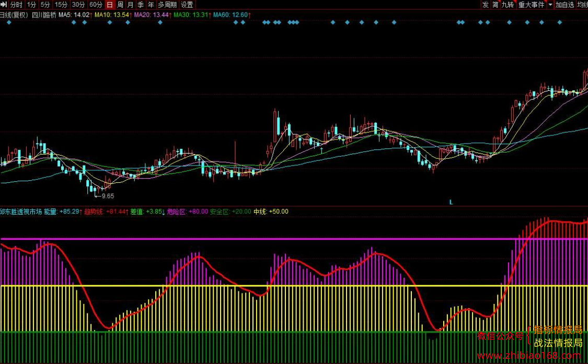Screen dimensions: 588x364
Task: Click the collapse arrow icon before 分时
Action: pyautogui.click(x=4, y=5)
